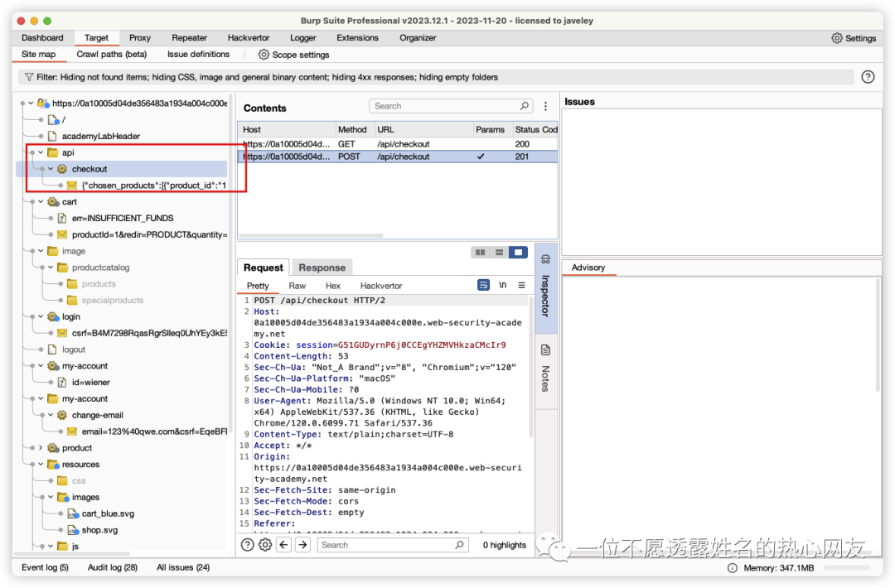Switch to the Repeater tab
The height and width of the screenshot is (588, 895).
tap(189, 37)
